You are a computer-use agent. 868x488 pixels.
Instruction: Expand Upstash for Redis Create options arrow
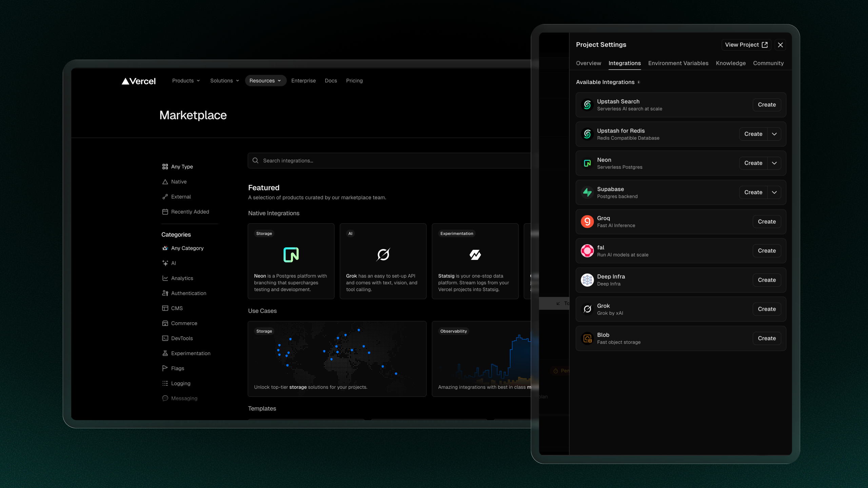(x=774, y=134)
